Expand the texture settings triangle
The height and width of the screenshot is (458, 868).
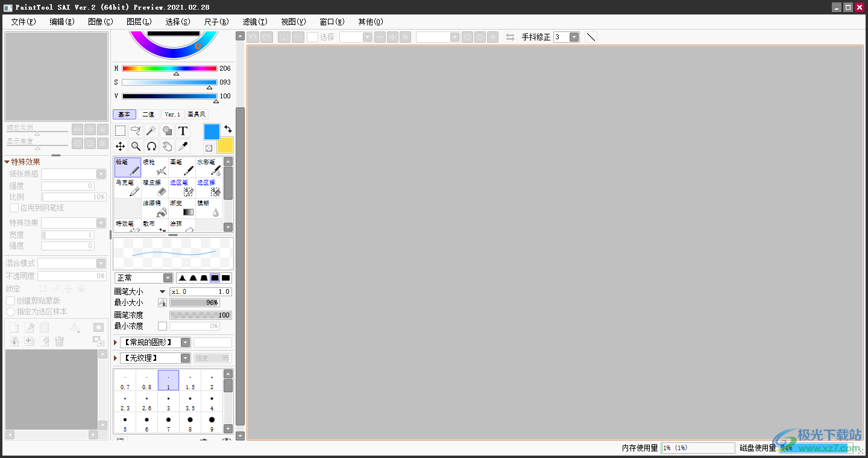(x=116, y=358)
